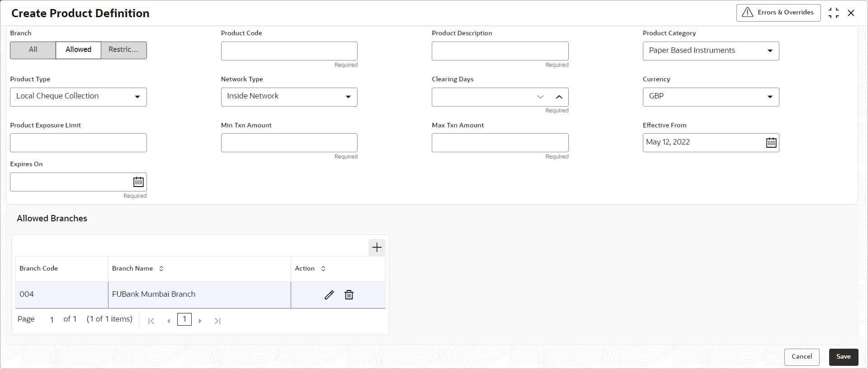
Task: Open Errors & Overrides
Action: (778, 13)
